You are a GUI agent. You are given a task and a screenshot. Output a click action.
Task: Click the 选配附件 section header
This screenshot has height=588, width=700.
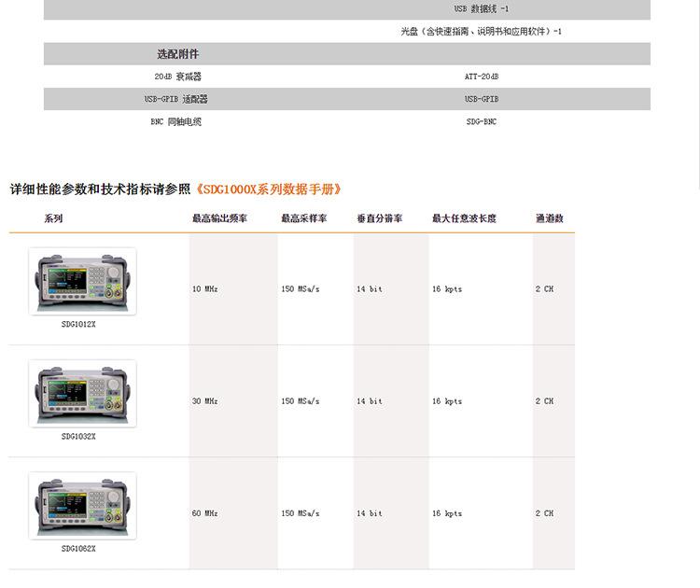(x=177, y=54)
